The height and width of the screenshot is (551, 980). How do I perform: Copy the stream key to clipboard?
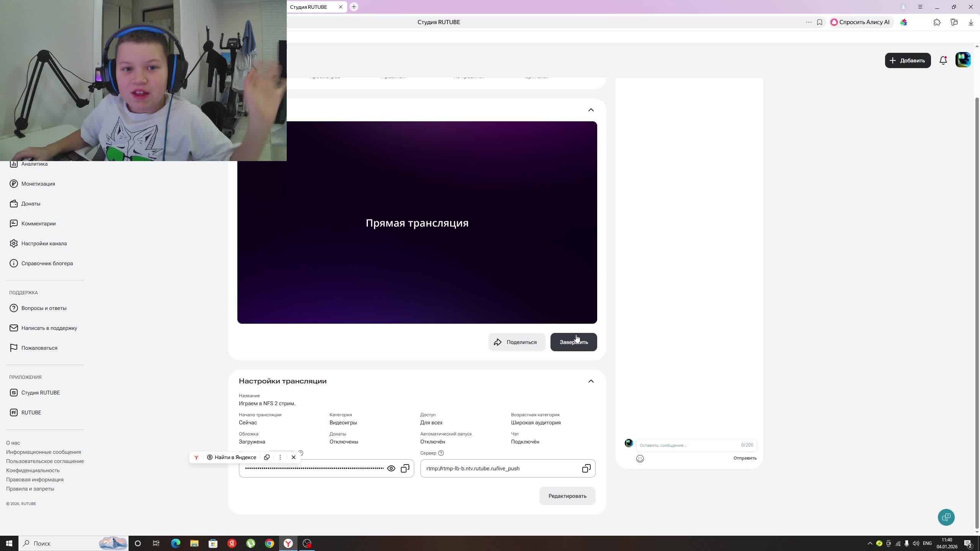pyautogui.click(x=405, y=468)
